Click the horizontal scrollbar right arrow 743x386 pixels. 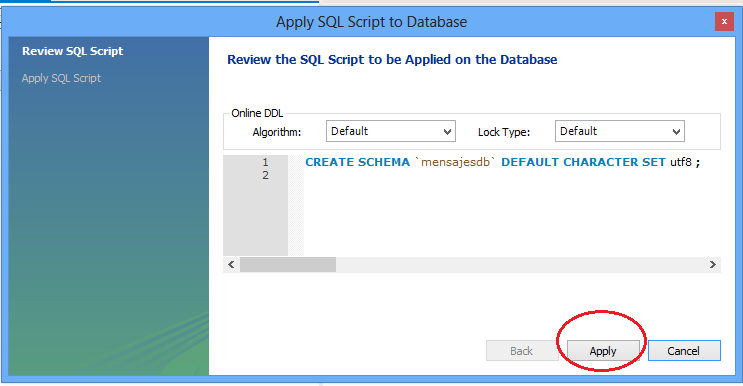(x=713, y=264)
